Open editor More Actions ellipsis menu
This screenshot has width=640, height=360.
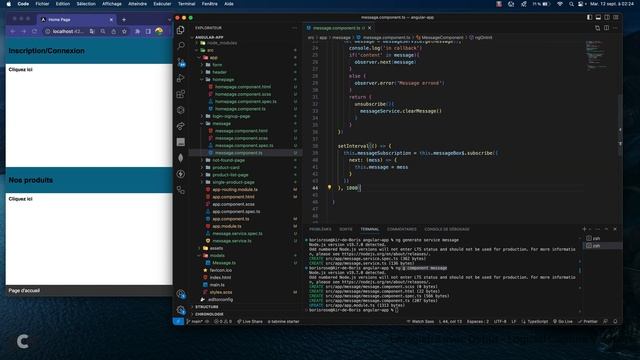615,28
